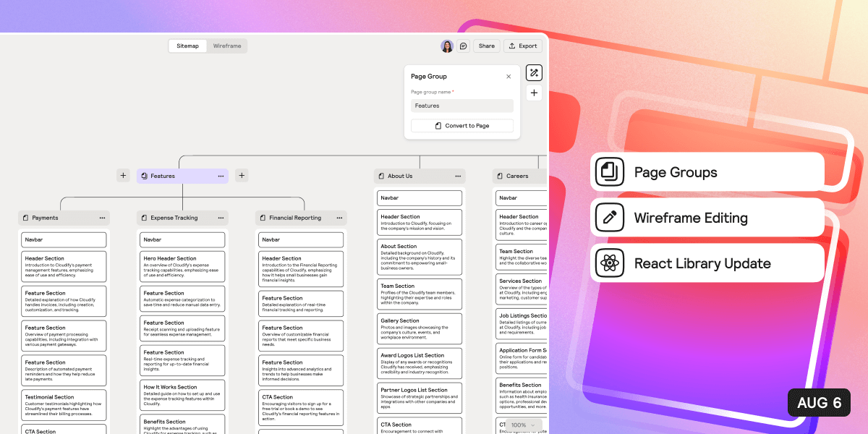Open the Financial Reporting options menu
The image size is (868, 434).
click(339, 218)
